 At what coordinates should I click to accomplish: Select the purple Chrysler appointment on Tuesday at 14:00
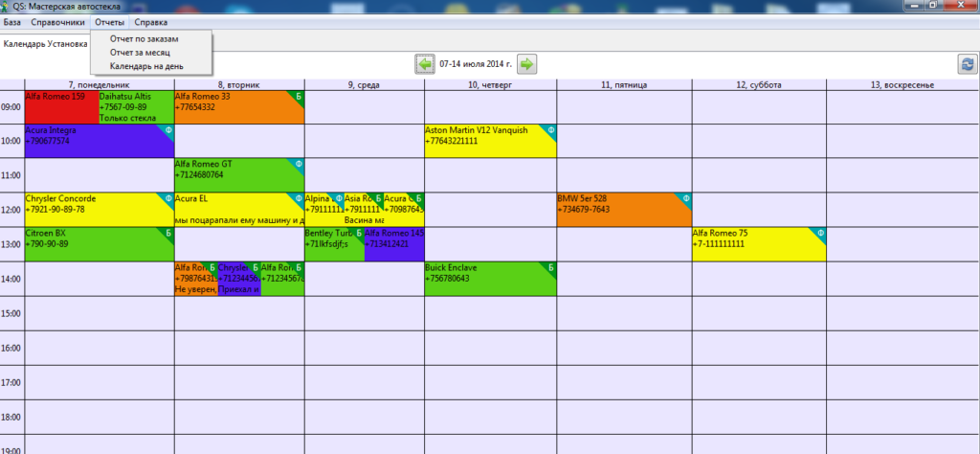[x=239, y=279]
